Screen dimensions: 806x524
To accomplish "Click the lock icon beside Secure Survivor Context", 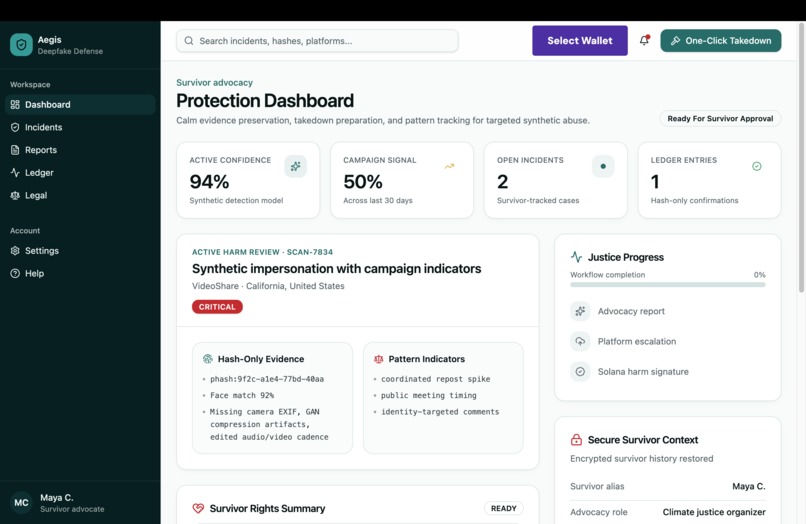I will [x=576, y=440].
